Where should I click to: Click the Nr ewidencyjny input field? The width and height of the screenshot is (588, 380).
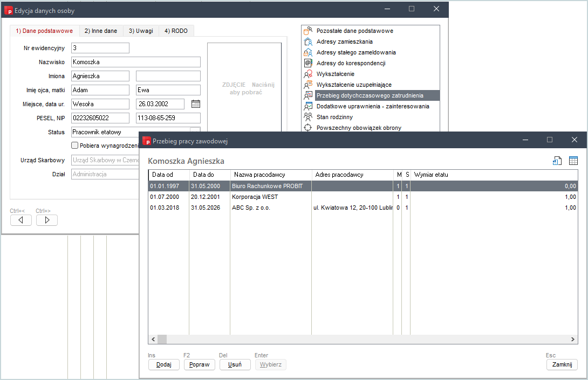pyautogui.click(x=100, y=48)
